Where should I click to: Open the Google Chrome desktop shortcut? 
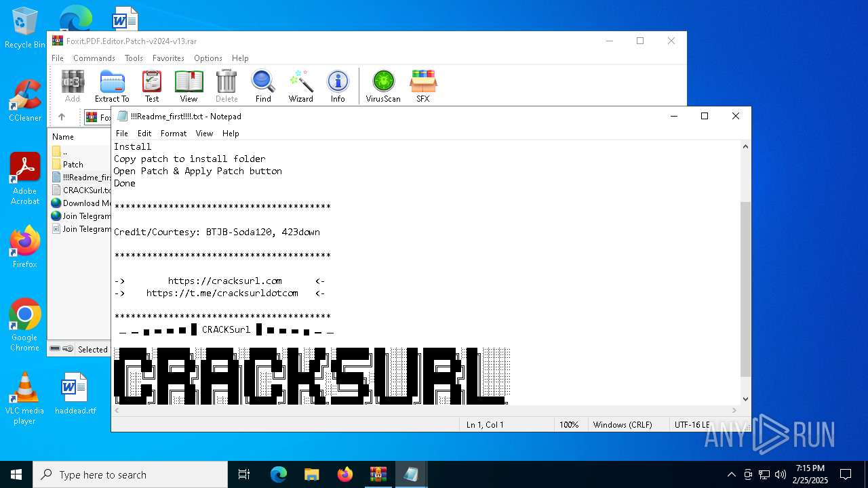pos(24,325)
